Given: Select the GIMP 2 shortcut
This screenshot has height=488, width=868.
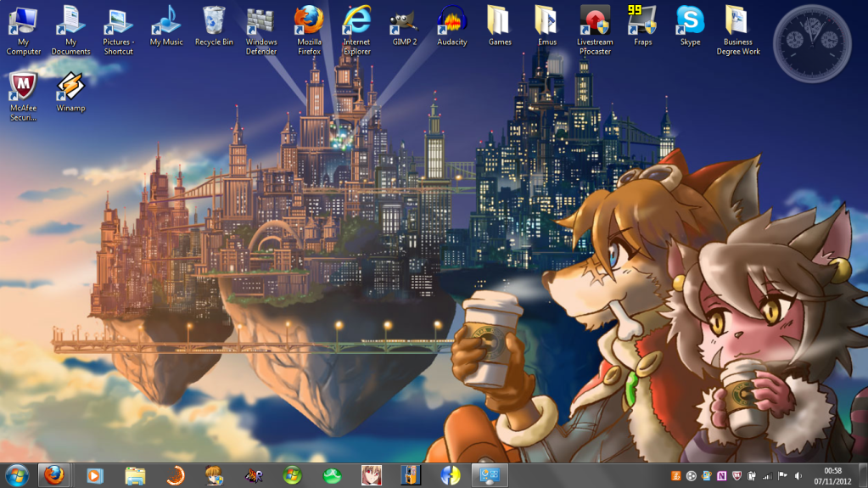Looking at the screenshot, I should point(404,25).
